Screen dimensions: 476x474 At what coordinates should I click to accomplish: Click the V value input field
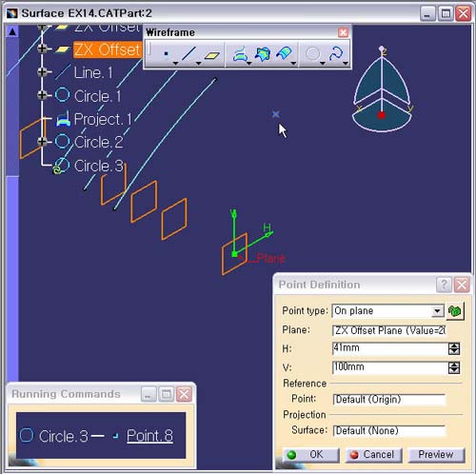coord(389,367)
